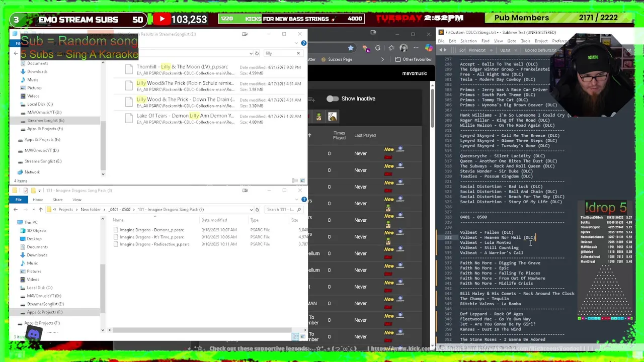Click Properties icon in Imagine Dragons window title bar
Screen dimensions: 644x362
point(26,191)
